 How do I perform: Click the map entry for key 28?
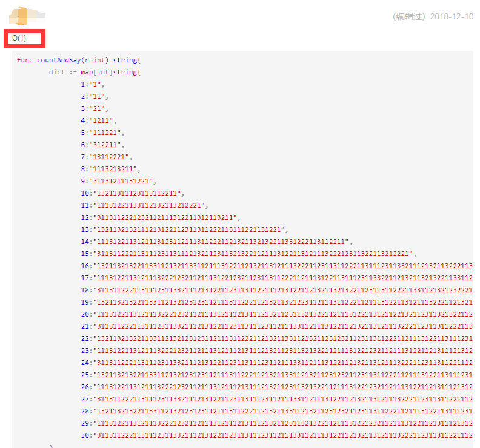277,411
